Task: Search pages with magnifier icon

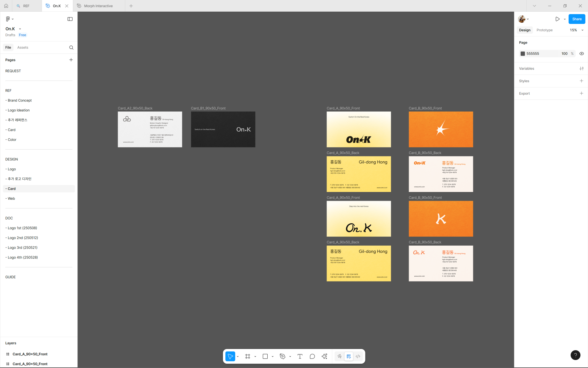Action: point(71,48)
